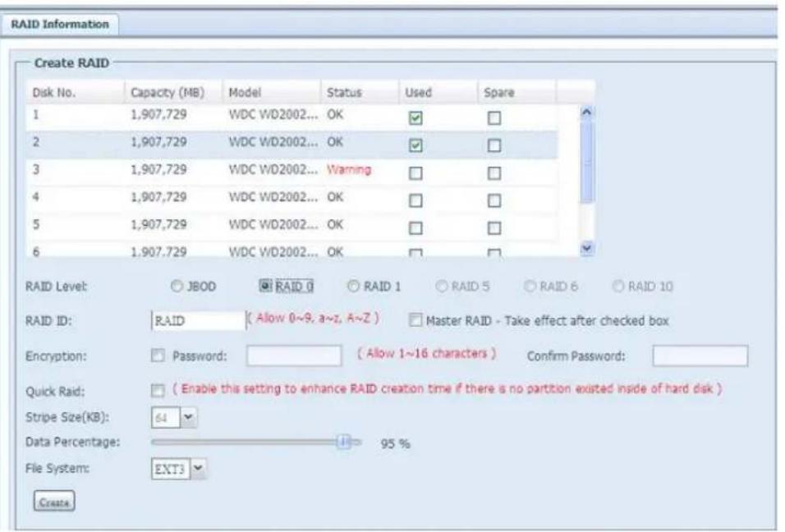The height and width of the screenshot is (532, 785).
Task: Set Disk 4 as Spare
Action: coord(494,198)
